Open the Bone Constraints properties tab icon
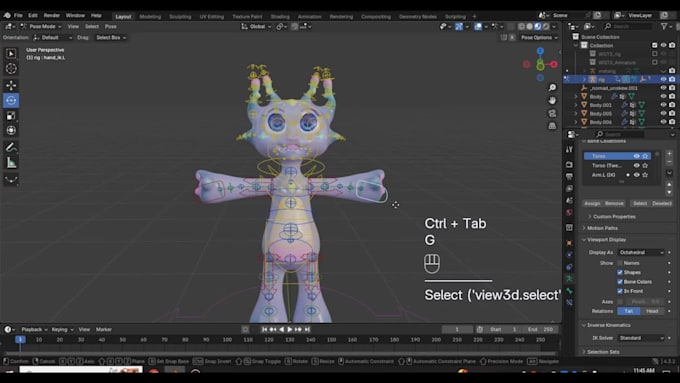680x383 pixels. 569,302
